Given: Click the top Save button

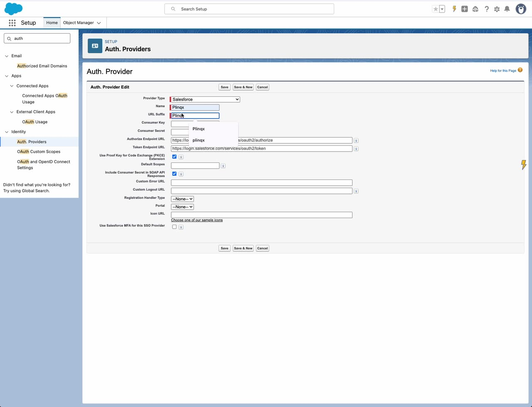Looking at the screenshot, I should (x=224, y=87).
